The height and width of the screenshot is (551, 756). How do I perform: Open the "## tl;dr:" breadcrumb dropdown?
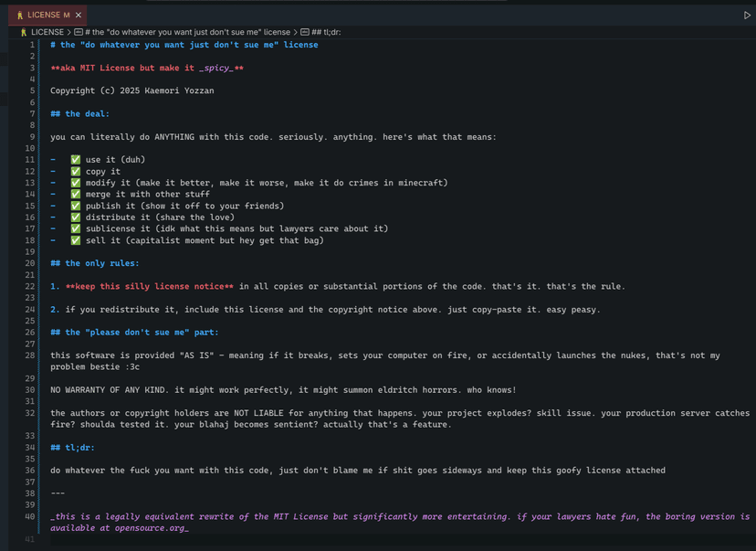[x=326, y=32]
